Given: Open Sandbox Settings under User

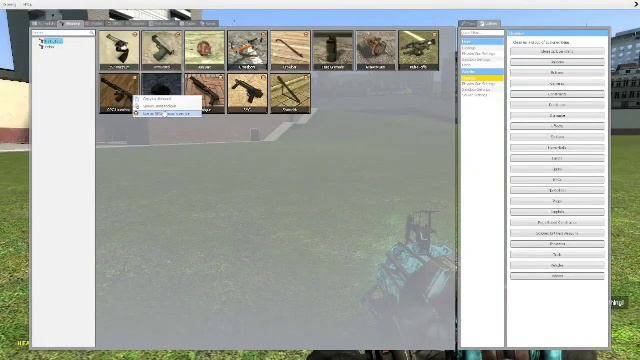Looking at the screenshot, I should pyautogui.click(x=482, y=60).
